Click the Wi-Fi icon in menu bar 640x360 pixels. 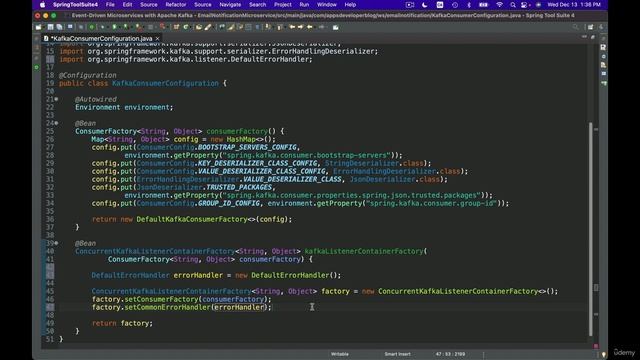[x=499, y=4]
